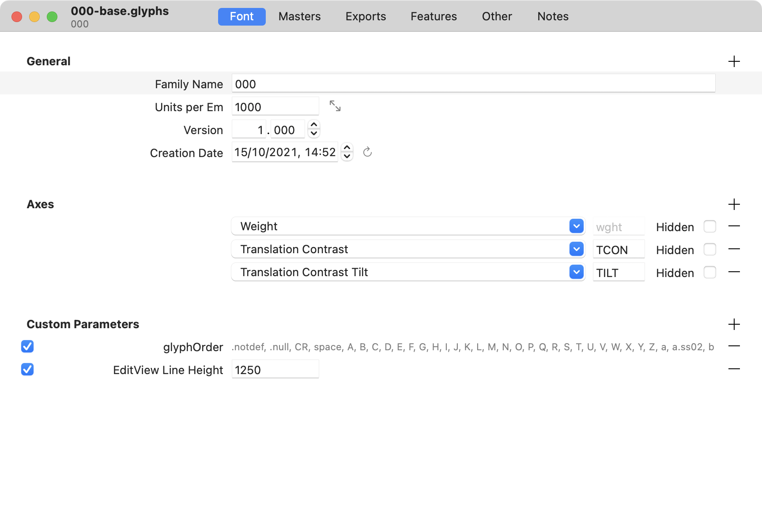Click the Units per Em field
762x532 pixels.
(x=275, y=106)
